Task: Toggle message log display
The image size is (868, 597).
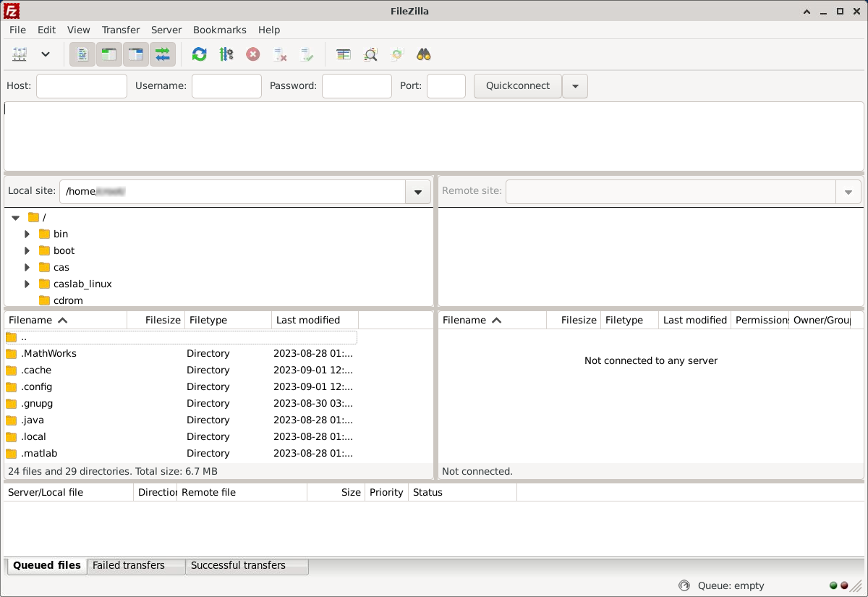Action: click(82, 54)
